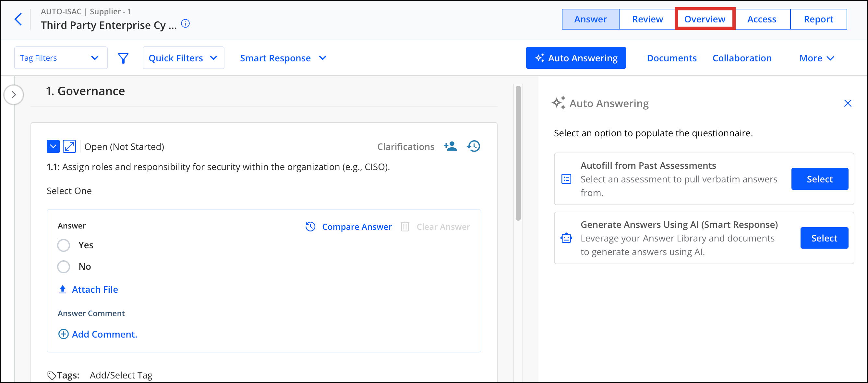Screen dimensions: 868x383
Task: Open the Quick Filters dropdown
Action: (183, 58)
